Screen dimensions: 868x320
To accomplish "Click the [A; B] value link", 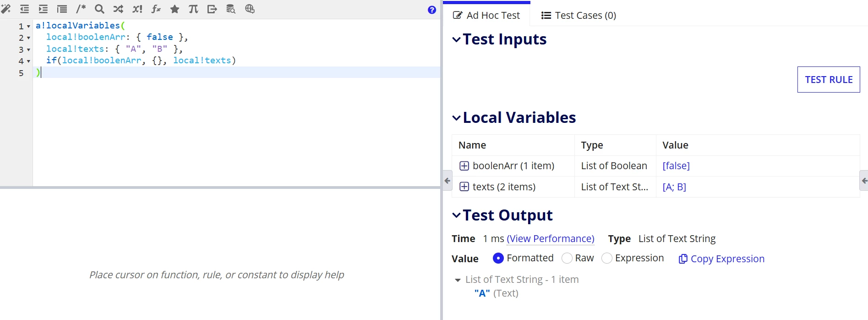I will tap(674, 187).
